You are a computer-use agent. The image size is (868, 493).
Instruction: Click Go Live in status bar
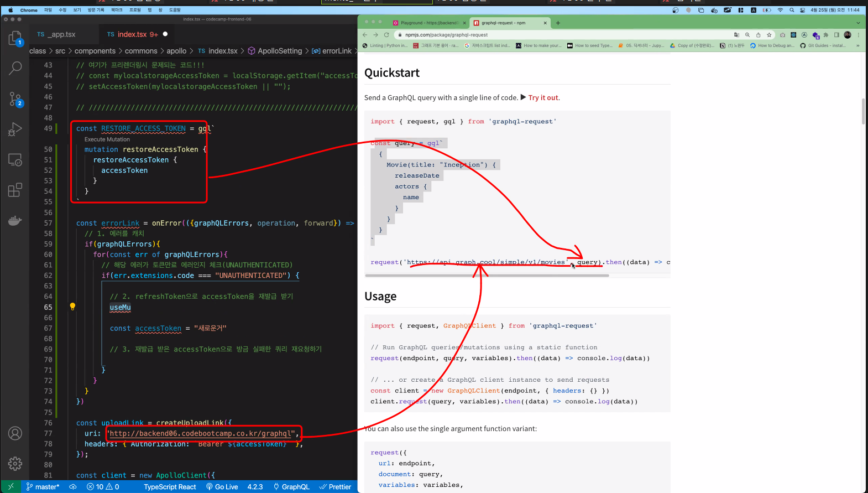coord(222,487)
